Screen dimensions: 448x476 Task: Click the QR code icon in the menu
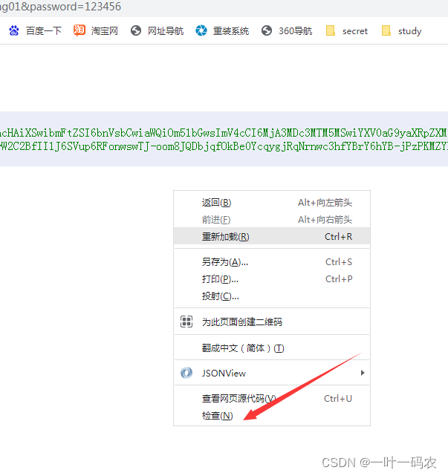[x=186, y=322]
